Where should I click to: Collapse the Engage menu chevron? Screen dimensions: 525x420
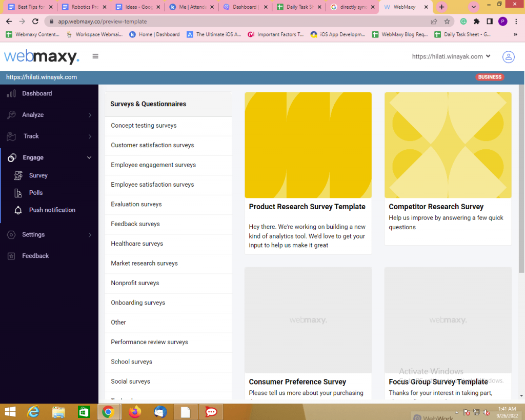pos(89,158)
